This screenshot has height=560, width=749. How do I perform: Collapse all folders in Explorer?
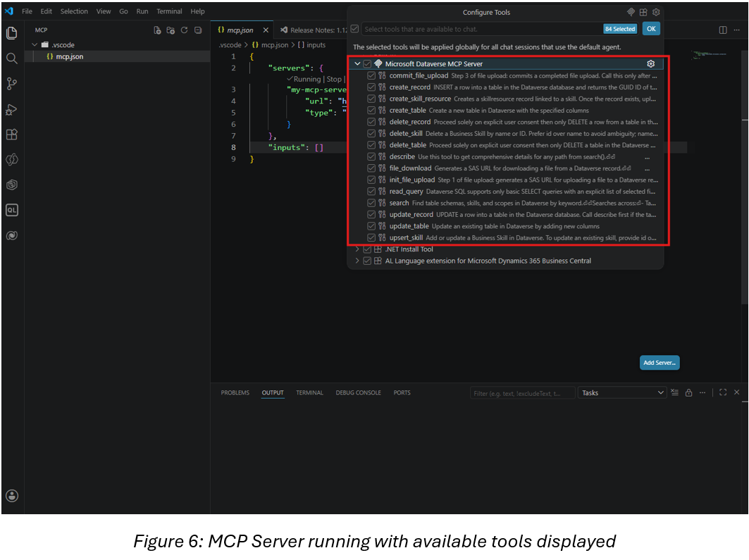click(x=198, y=30)
